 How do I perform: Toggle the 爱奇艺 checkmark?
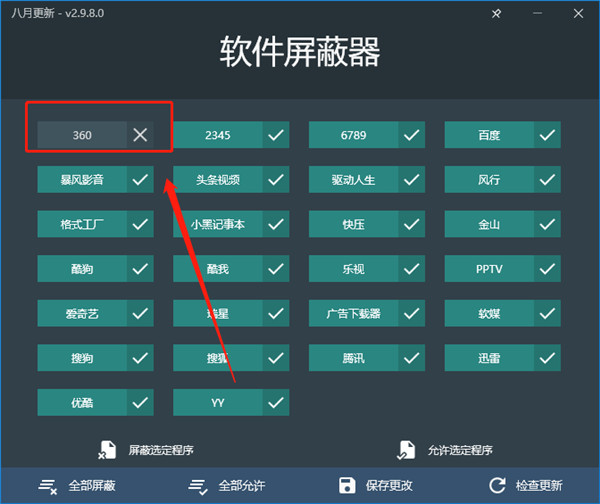pyautogui.click(x=140, y=313)
